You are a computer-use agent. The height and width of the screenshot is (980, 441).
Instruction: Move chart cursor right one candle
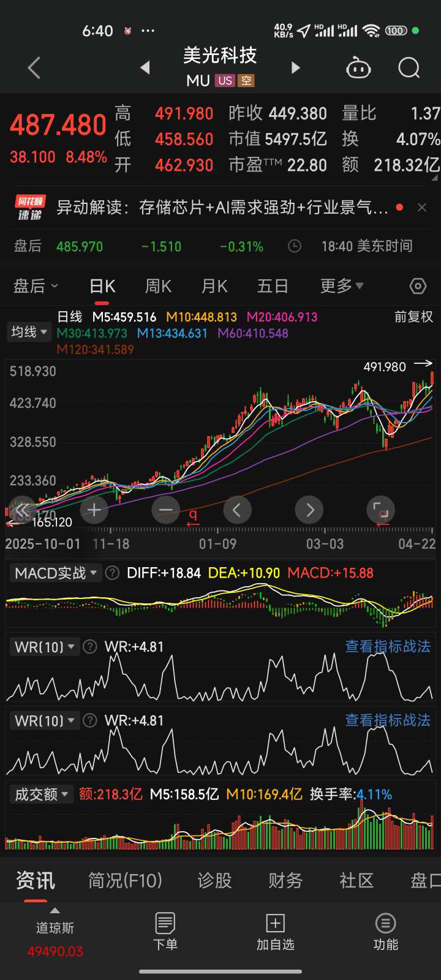point(309,510)
